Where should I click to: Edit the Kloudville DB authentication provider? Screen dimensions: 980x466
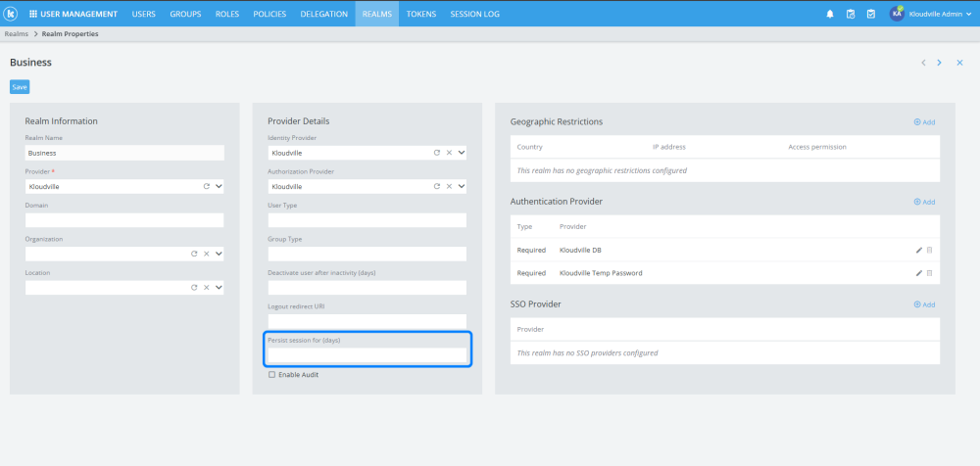pyautogui.click(x=919, y=250)
